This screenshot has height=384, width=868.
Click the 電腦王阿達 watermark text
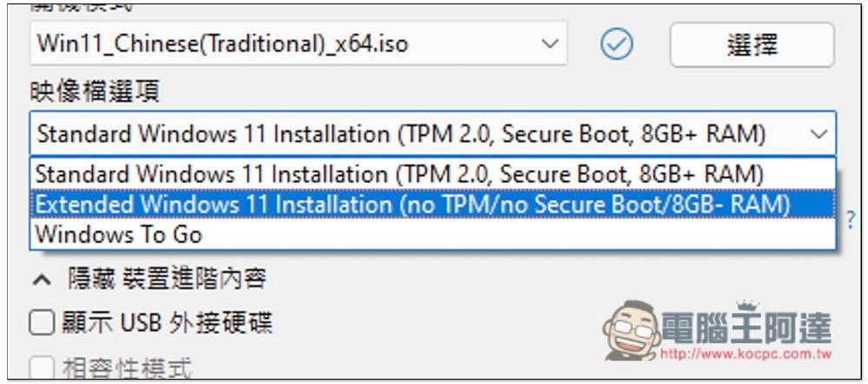point(746,328)
